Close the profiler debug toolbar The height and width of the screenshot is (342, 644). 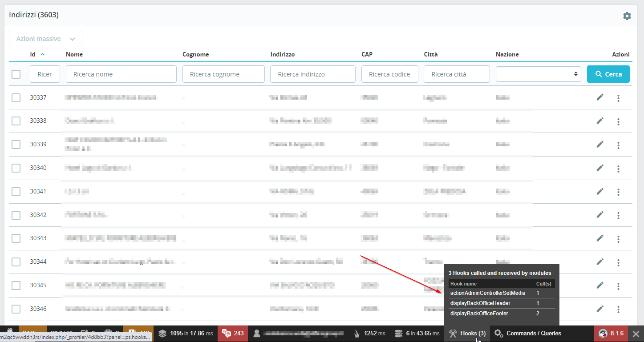click(x=636, y=334)
